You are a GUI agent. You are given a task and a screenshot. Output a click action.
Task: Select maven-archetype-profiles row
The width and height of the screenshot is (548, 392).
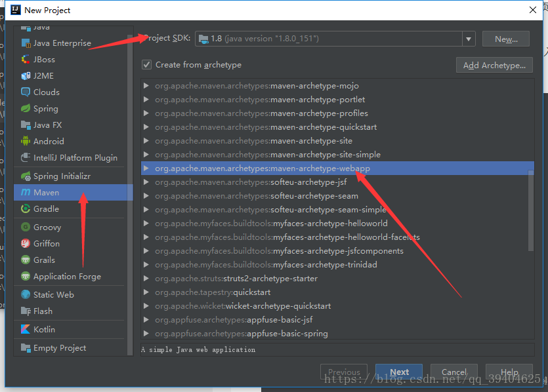click(337, 113)
